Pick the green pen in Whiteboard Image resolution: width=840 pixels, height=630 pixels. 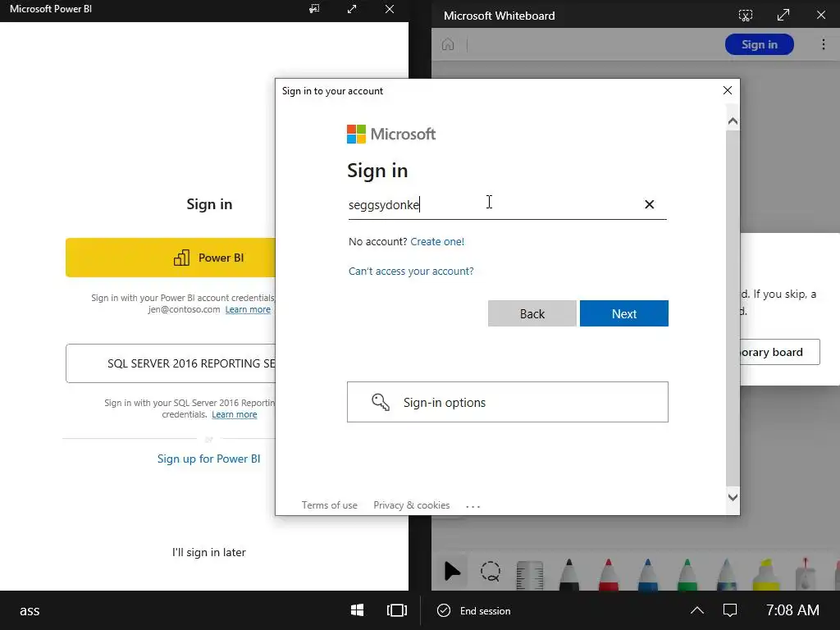[687, 574]
